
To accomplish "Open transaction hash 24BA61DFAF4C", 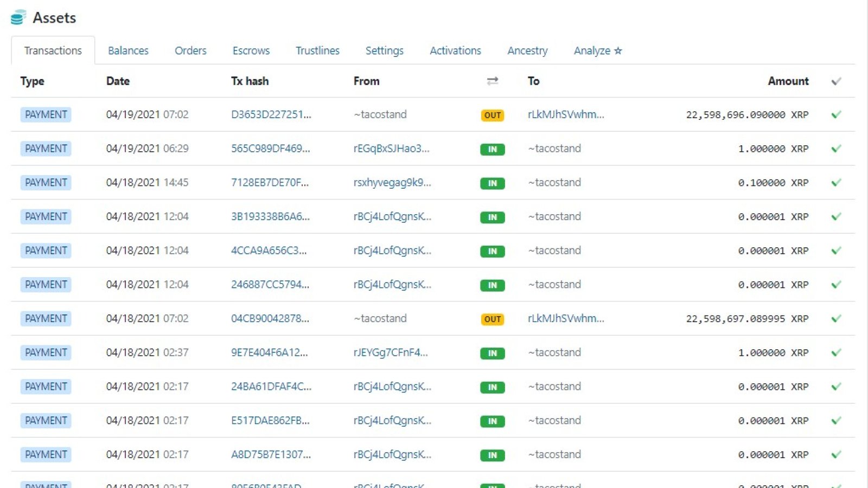I will pyautogui.click(x=271, y=387).
